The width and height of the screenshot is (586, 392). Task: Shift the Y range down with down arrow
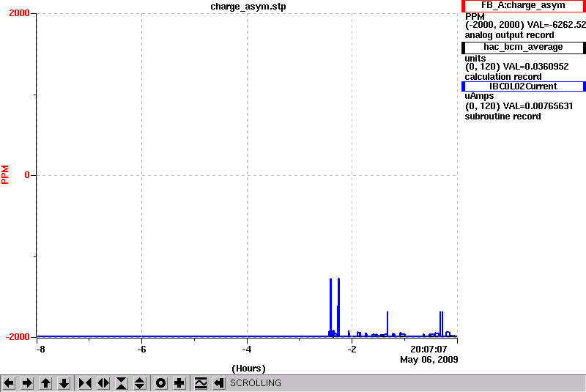64,383
